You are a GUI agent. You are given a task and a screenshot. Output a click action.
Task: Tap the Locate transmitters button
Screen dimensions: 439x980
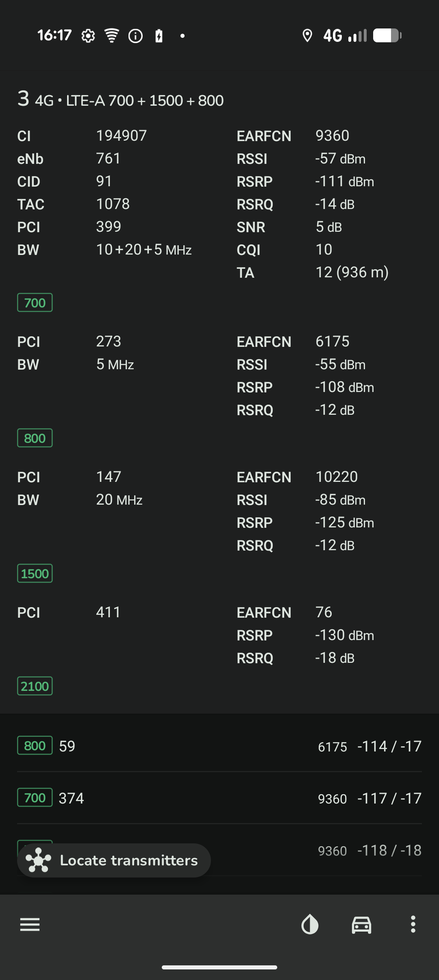(114, 860)
